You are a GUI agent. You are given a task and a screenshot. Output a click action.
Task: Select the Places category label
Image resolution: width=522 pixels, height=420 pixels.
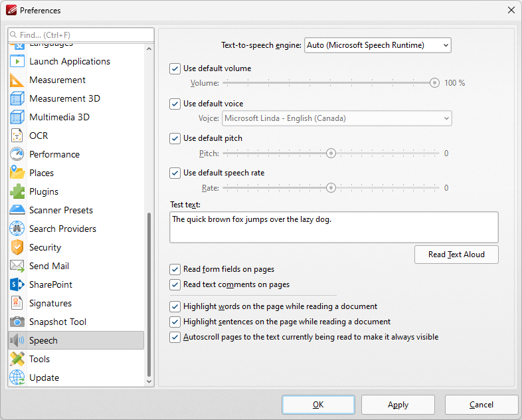(42, 173)
